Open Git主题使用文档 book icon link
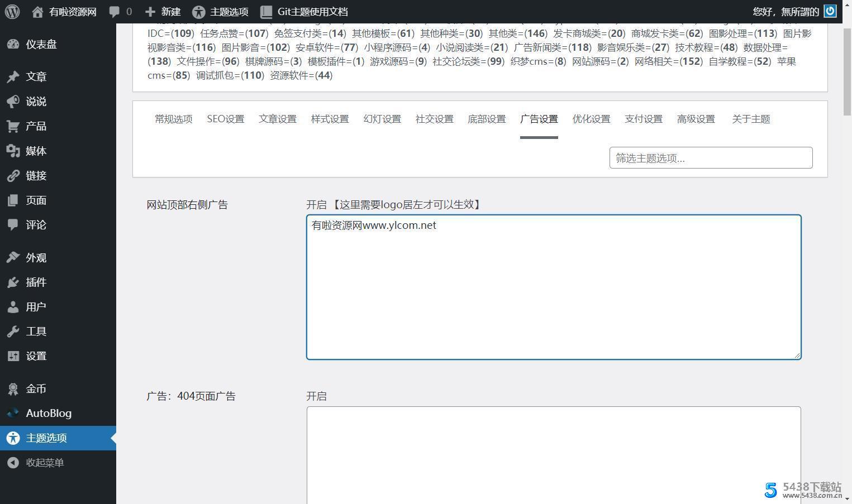The width and height of the screenshot is (852, 504). [266, 12]
